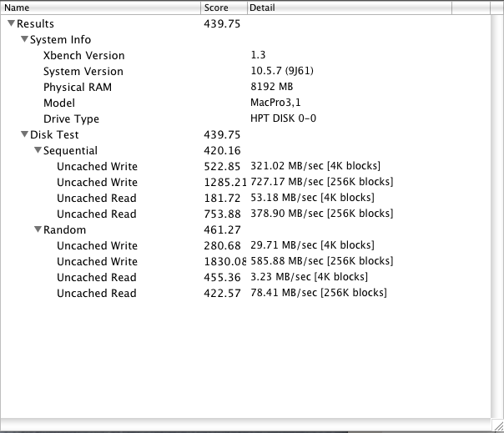
Task: Select the Random row
Action: (245, 229)
